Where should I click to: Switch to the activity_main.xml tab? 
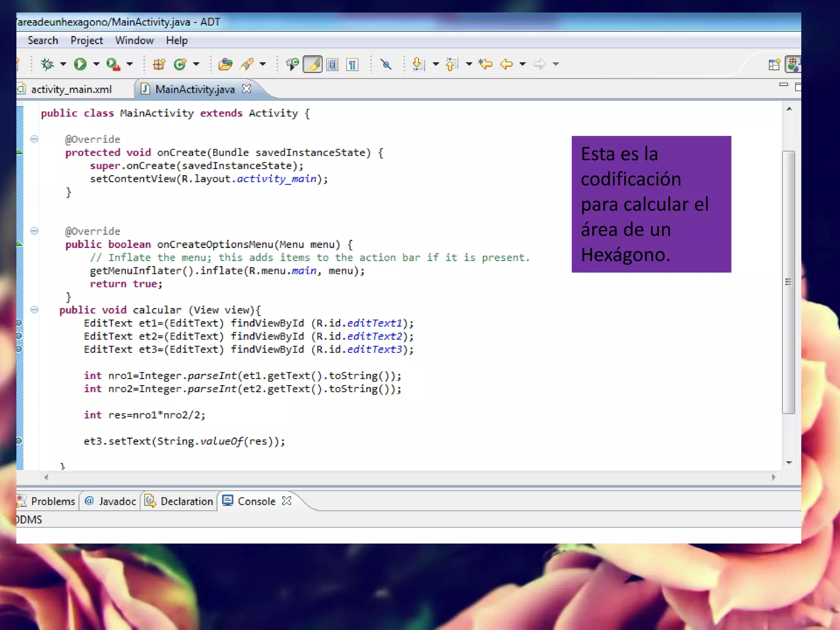[x=71, y=89]
